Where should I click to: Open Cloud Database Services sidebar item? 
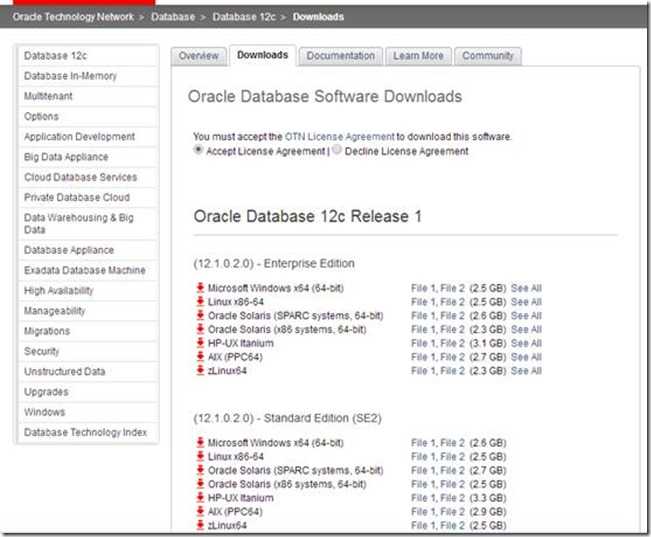pos(88,177)
